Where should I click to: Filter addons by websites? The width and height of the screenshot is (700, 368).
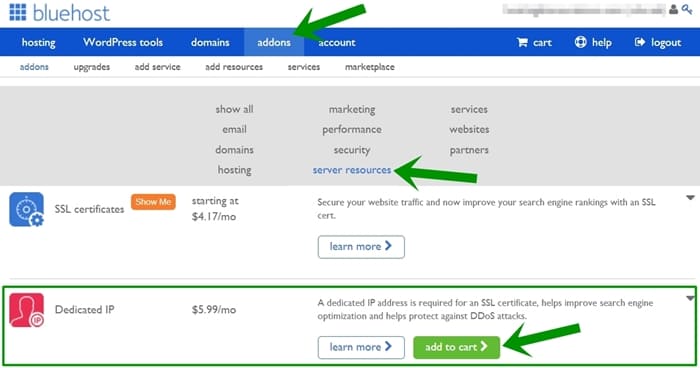pos(469,130)
